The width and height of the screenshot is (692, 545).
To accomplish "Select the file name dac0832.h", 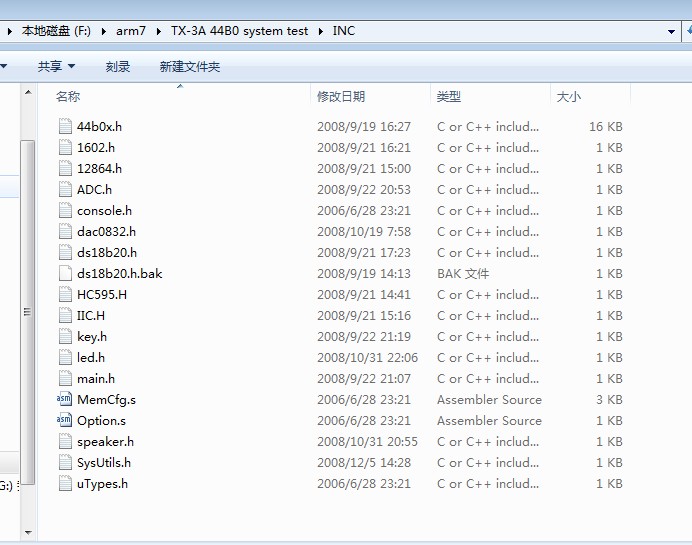I will [x=106, y=232].
